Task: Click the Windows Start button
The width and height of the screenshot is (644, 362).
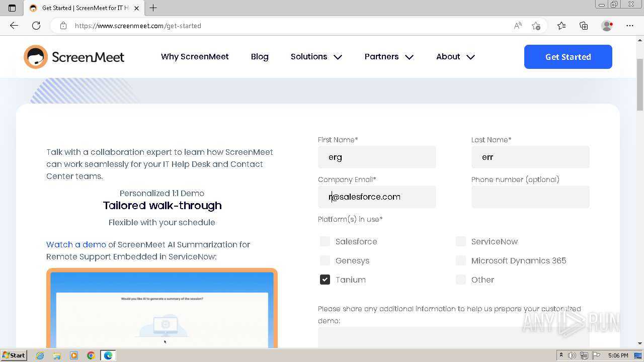Action: [14, 355]
